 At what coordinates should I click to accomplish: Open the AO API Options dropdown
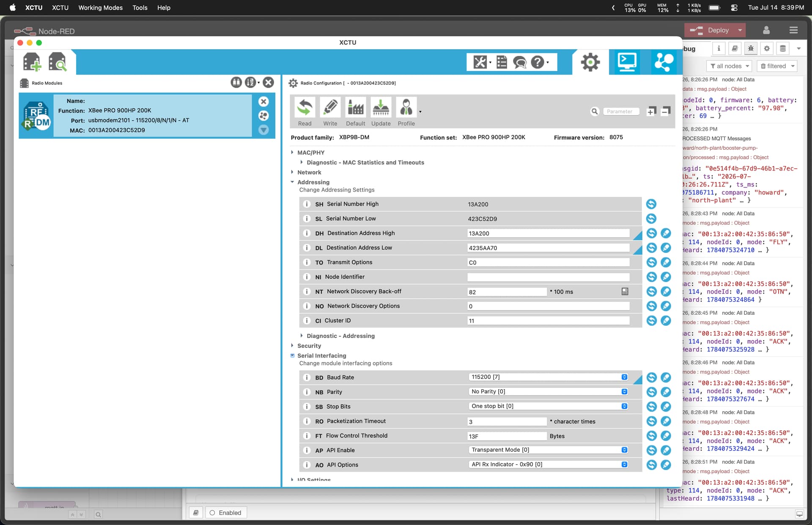pos(549,465)
